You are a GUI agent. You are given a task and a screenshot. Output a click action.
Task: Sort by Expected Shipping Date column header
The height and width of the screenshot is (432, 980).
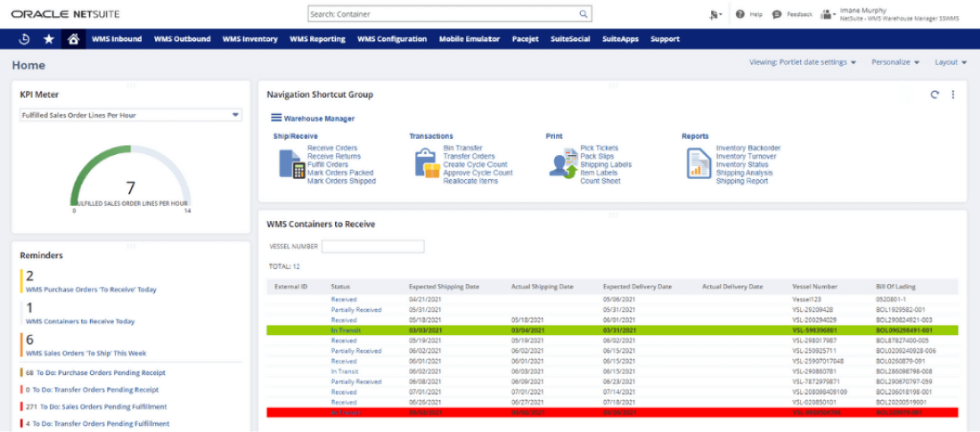point(444,287)
